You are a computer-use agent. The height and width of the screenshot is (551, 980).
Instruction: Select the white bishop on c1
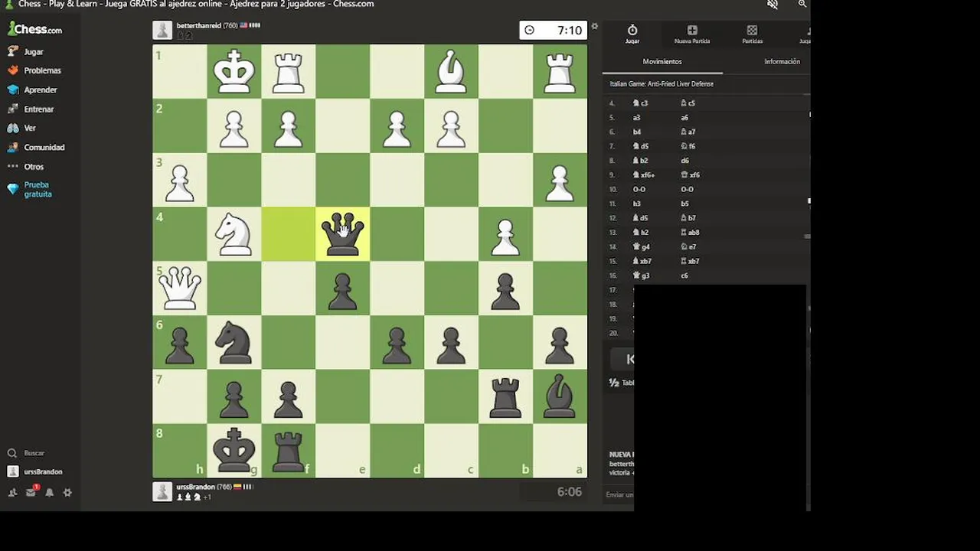(x=451, y=71)
